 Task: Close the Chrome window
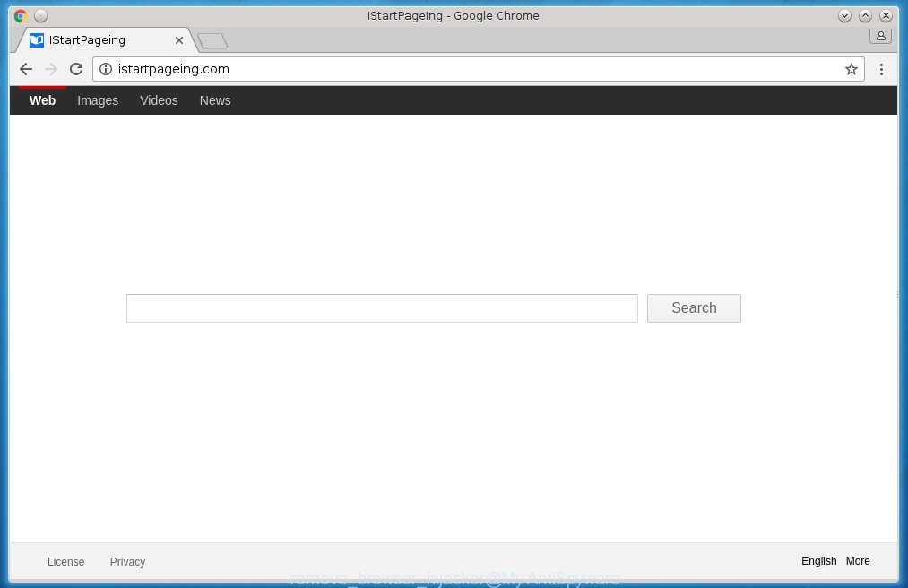[886, 15]
